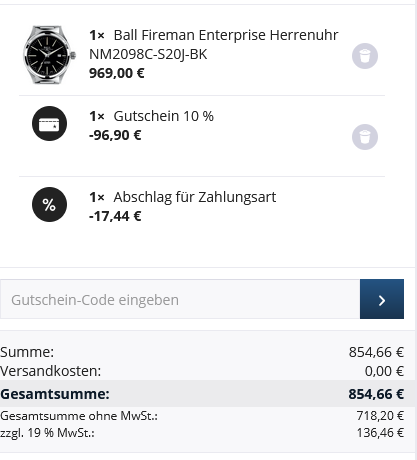
Task: Click the -17,44 € payment discount amount
Action: pos(115,216)
